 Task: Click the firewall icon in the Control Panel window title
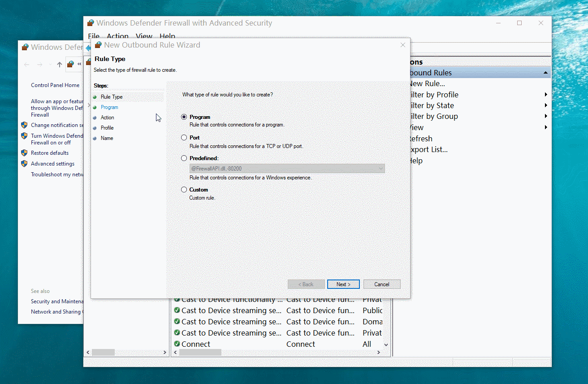[x=25, y=47]
